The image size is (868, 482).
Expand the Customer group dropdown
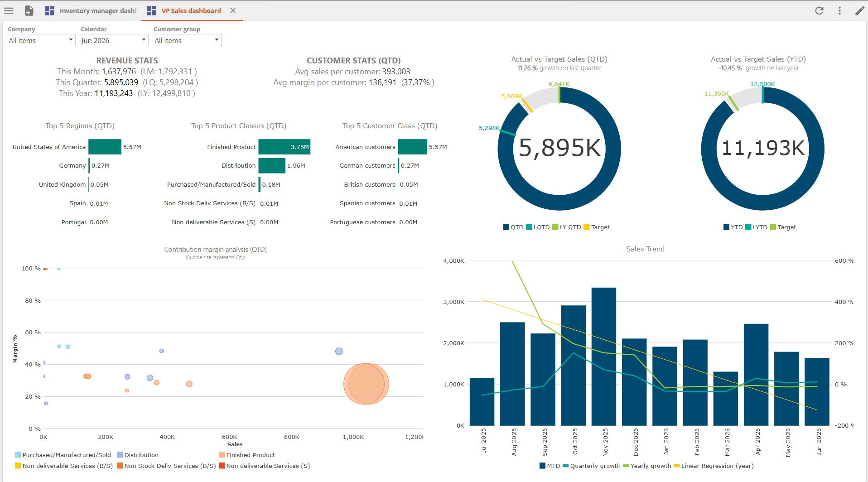[187, 40]
